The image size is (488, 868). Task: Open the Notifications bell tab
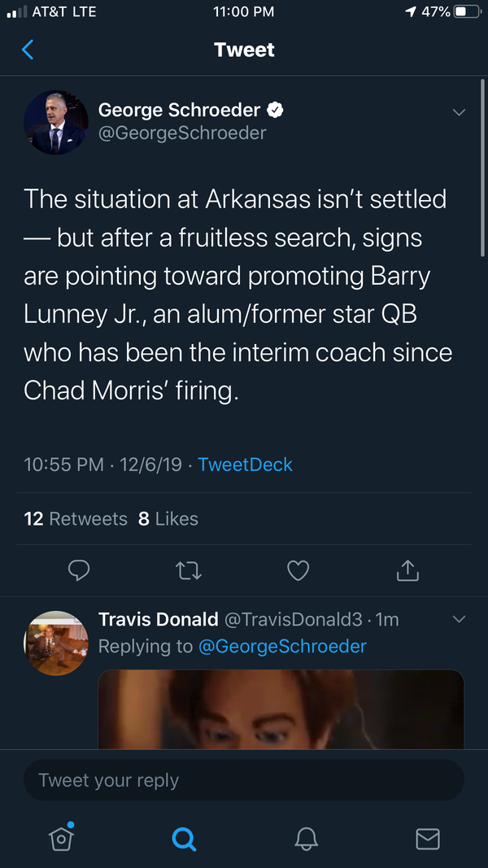pos(307,838)
